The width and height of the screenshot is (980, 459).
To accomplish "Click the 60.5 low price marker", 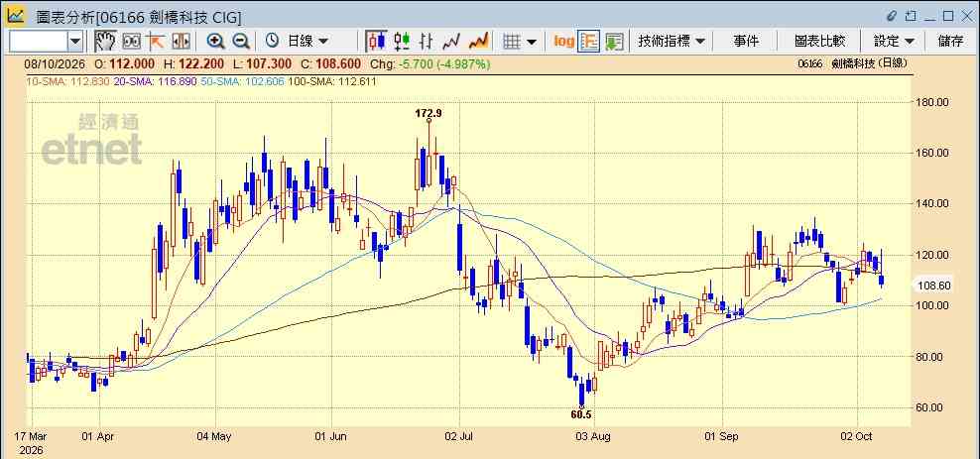I will [581, 414].
